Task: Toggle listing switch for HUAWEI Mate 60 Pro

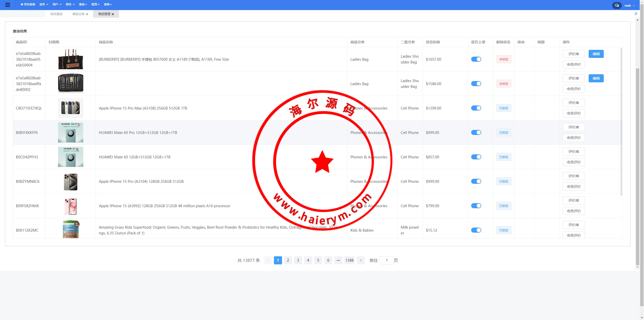Action: tap(476, 132)
